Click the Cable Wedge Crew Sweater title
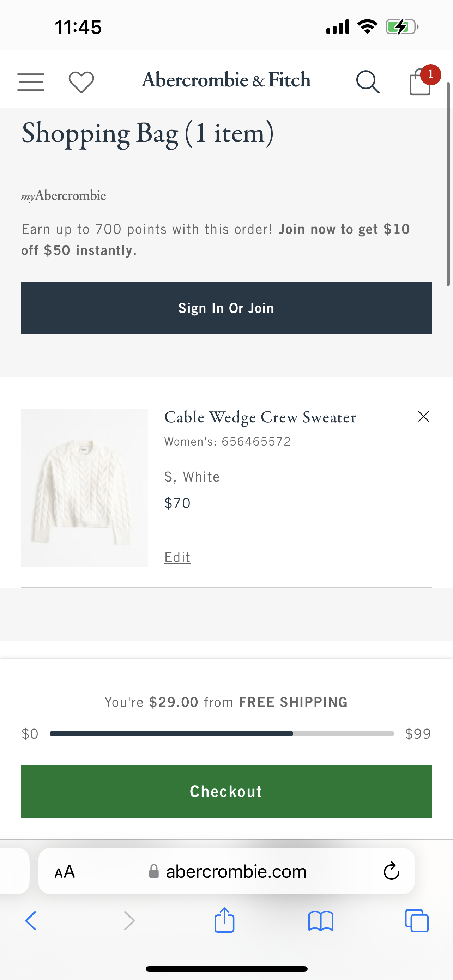 tap(260, 417)
